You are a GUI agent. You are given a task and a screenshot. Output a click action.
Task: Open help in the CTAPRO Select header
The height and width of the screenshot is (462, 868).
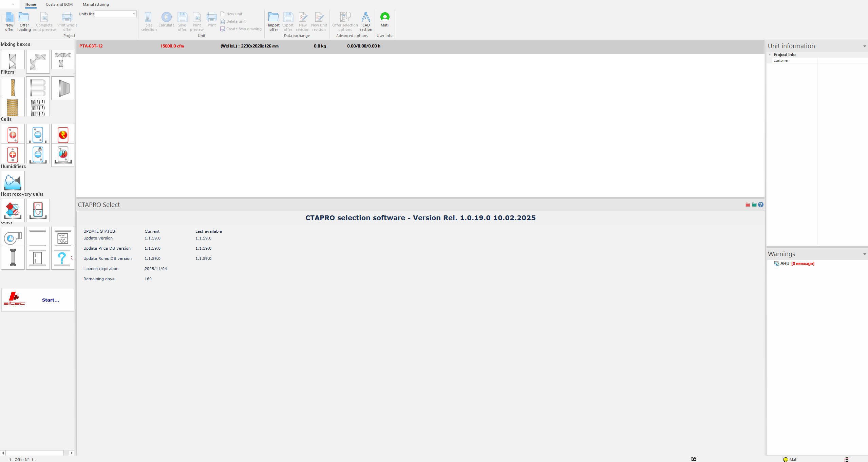click(761, 205)
